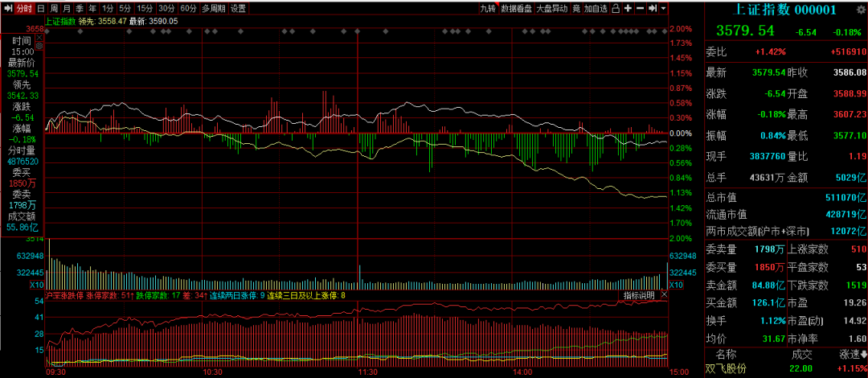Click the 市盈(动) value 14.92
The height and width of the screenshot is (378, 868).
point(854,320)
